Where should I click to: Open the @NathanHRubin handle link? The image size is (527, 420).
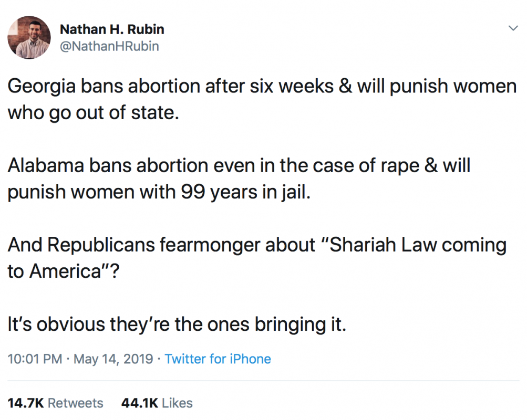[109, 46]
